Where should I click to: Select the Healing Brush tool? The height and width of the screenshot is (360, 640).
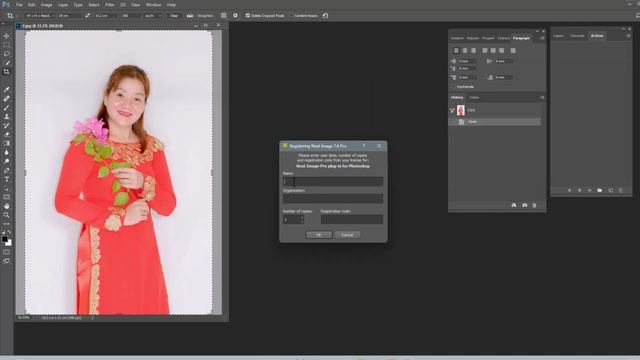click(7, 98)
